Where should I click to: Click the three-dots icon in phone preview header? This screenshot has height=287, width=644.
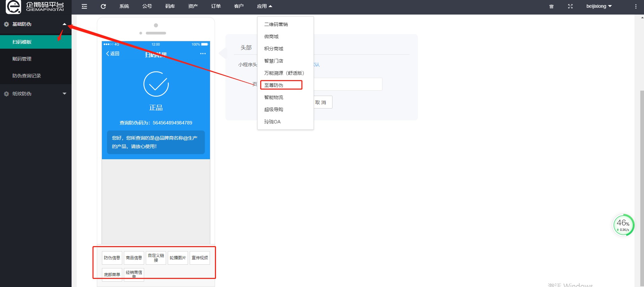203,54
